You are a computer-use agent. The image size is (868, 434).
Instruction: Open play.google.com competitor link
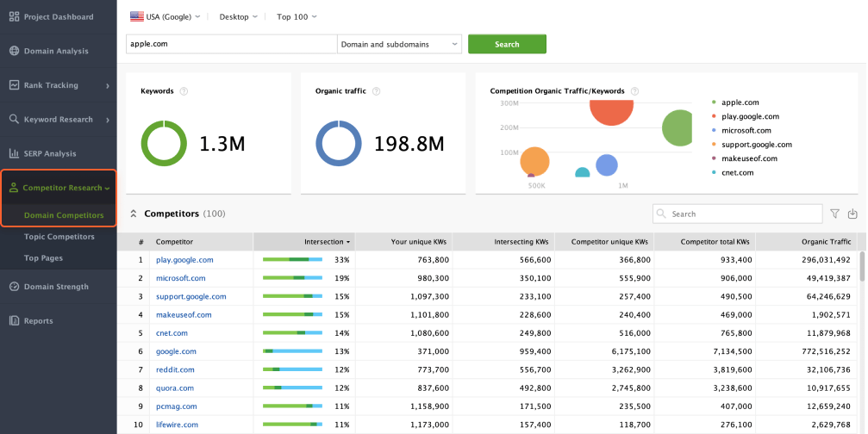[184, 260]
